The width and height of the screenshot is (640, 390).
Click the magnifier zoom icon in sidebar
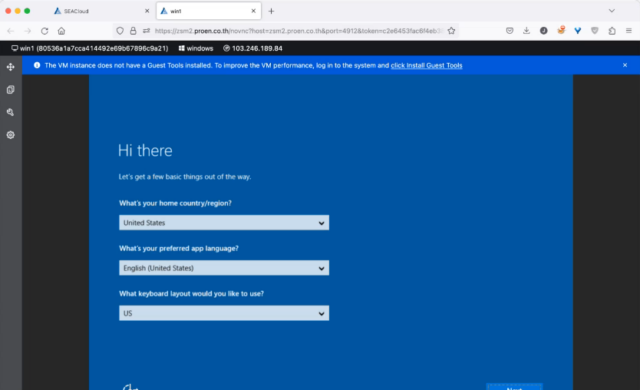pos(11,112)
